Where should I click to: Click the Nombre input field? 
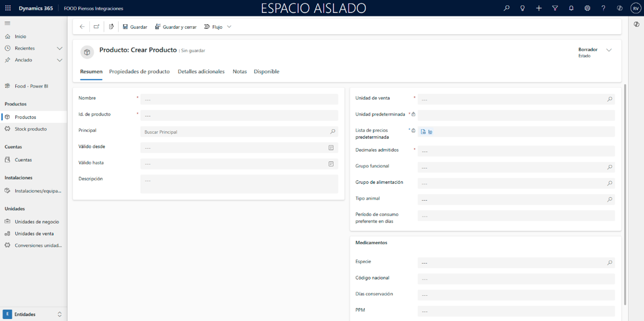(239, 100)
